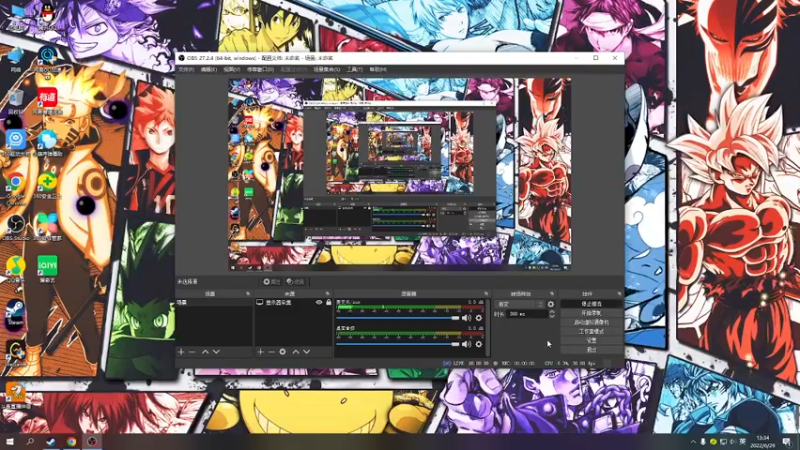Image resolution: width=800 pixels, height=450 pixels.
Task: Pop out the Controls dock icon
Action: coord(619,294)
